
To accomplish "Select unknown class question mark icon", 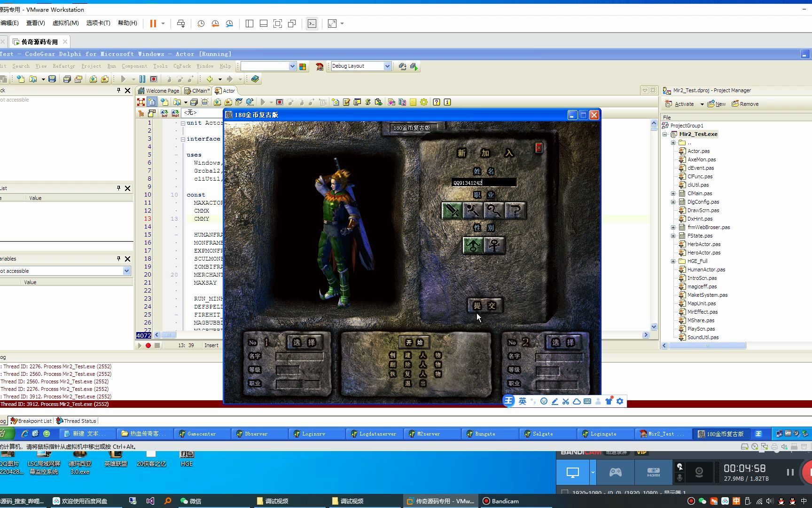I will click(x=515, y=211).
